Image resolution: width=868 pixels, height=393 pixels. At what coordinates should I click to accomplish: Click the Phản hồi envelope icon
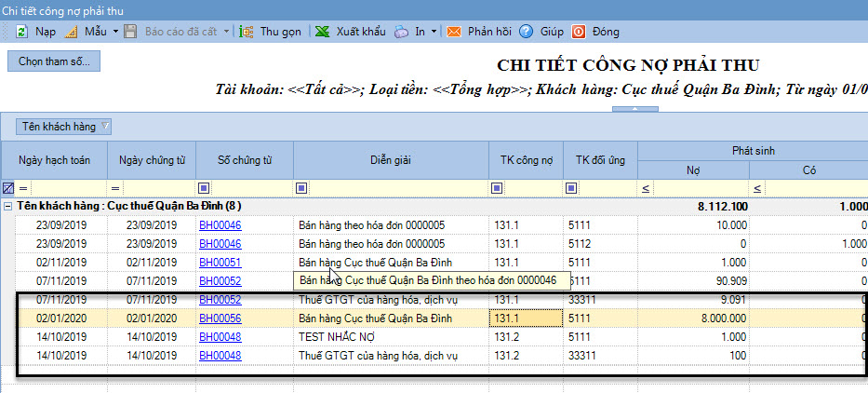pyautogui.click(x=454, y=32)
